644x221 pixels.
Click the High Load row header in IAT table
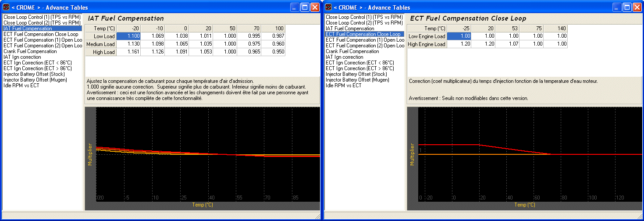pos(101,52)
